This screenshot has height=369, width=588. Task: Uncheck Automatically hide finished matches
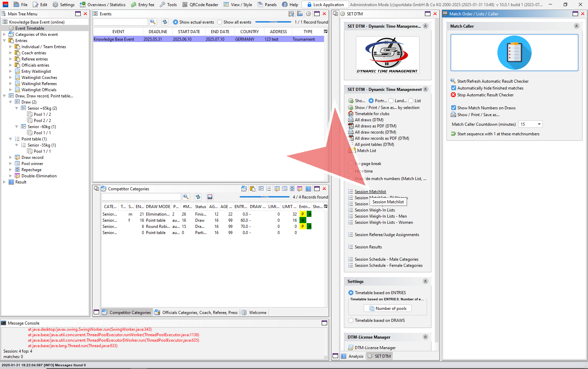(454, 88)
